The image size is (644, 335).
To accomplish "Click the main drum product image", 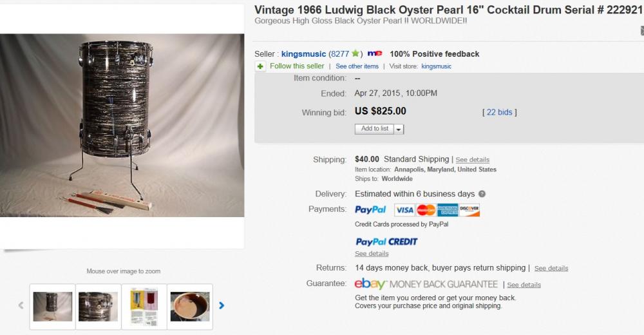I will [122, 126].
